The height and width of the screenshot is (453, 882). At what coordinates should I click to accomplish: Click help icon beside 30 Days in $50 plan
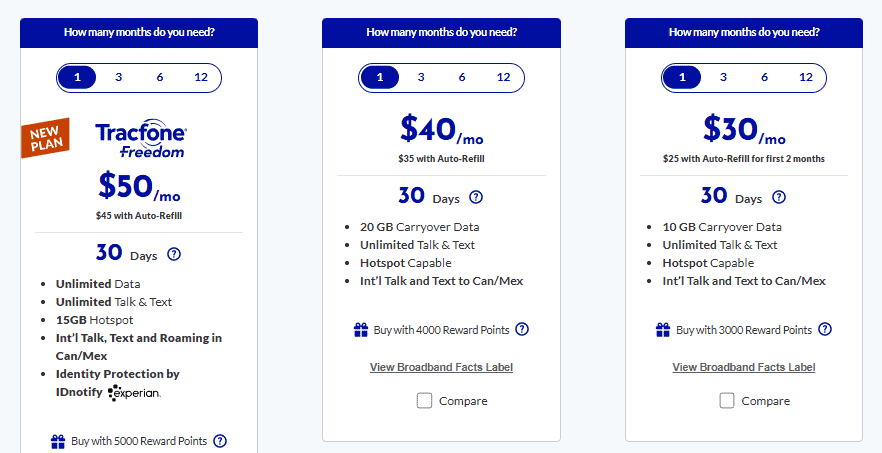click(174, 254)
